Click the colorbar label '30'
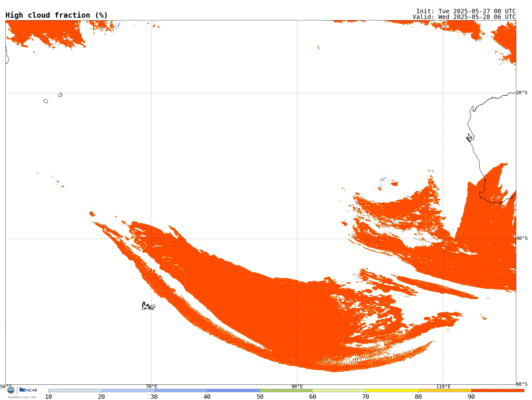532x400 pixels. click(x=154, y=397)
